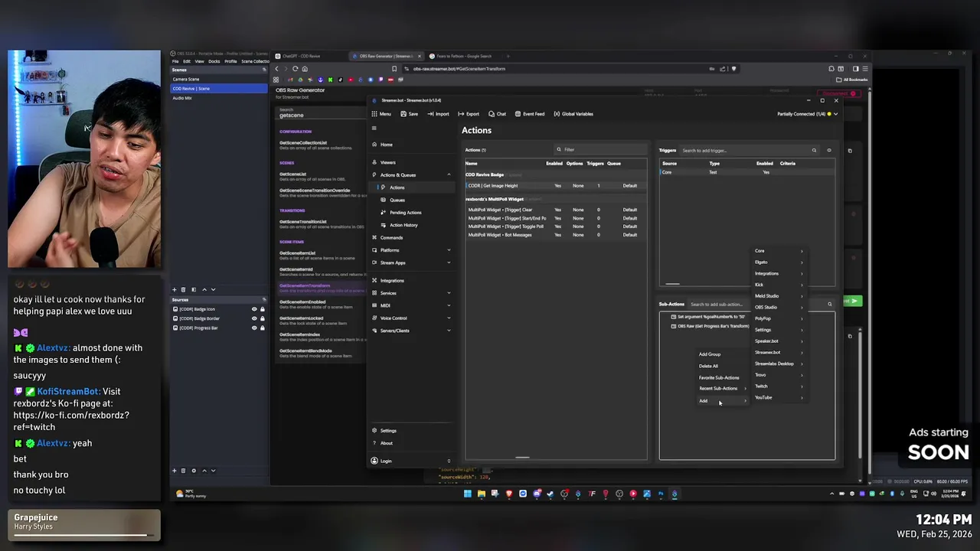Screen dimensions: 980x551
Task: Toggle lock on [CODR] Badge Icon source
Action: [263, 309]
